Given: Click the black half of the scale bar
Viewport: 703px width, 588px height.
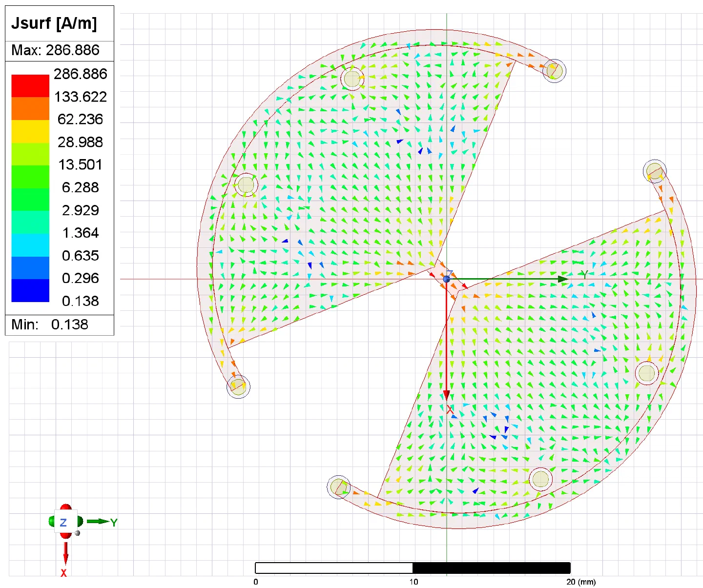Looking at the screenshot, I should pyautogui.click(x=492, y=568).
